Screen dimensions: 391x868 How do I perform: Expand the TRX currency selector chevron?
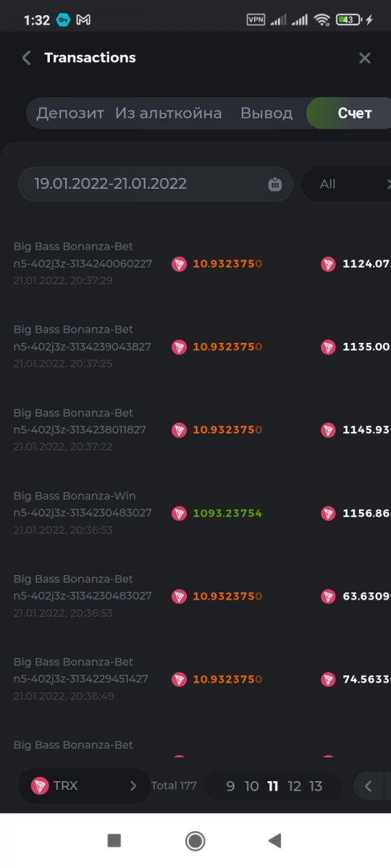[x=133, y=786]
